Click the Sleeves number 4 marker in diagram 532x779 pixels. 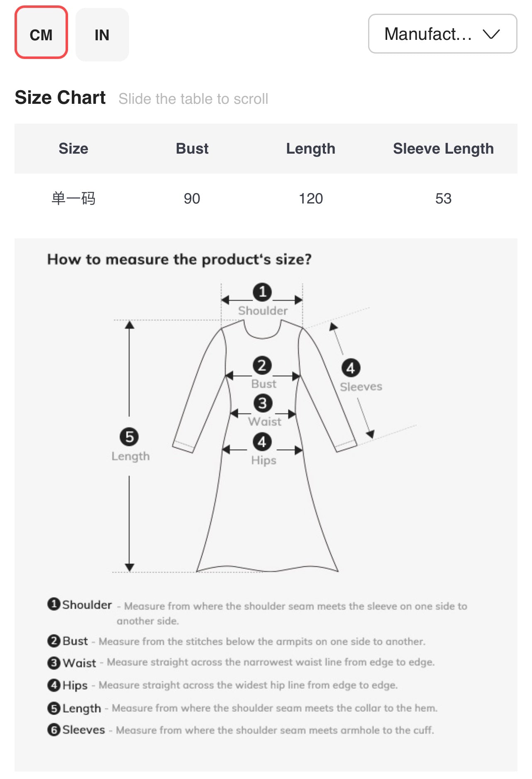351,368
